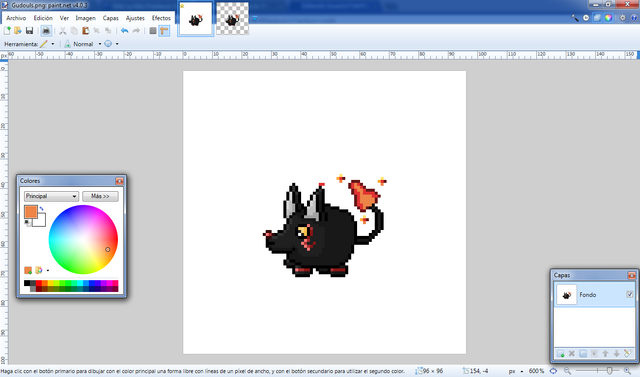Open the help icon
Screen dimensions: 640x377
[634, 18]
